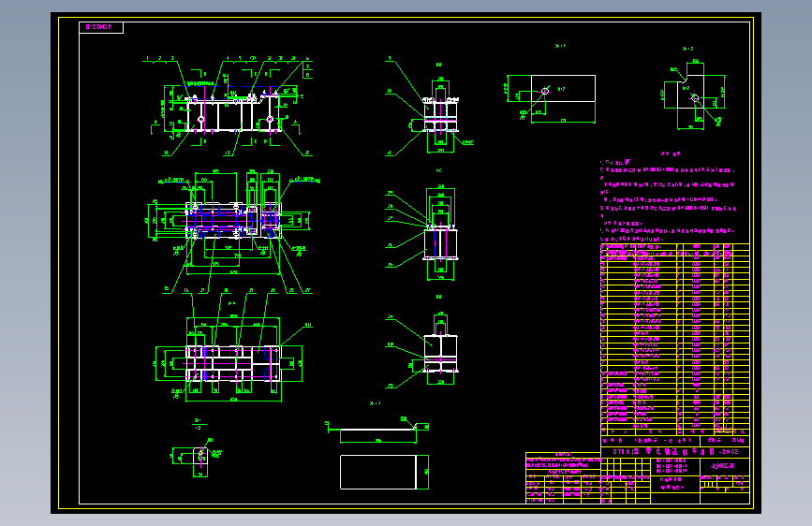Select the upper cross-section view in the center column

point(441,114)
